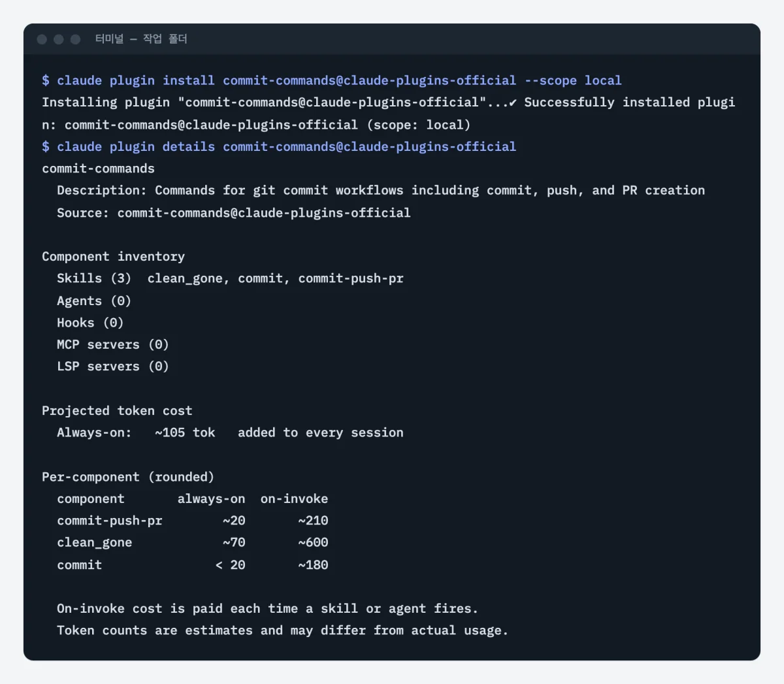
Task: Click the 'Hooks (0)' row
Action: (x=90, y=323)
